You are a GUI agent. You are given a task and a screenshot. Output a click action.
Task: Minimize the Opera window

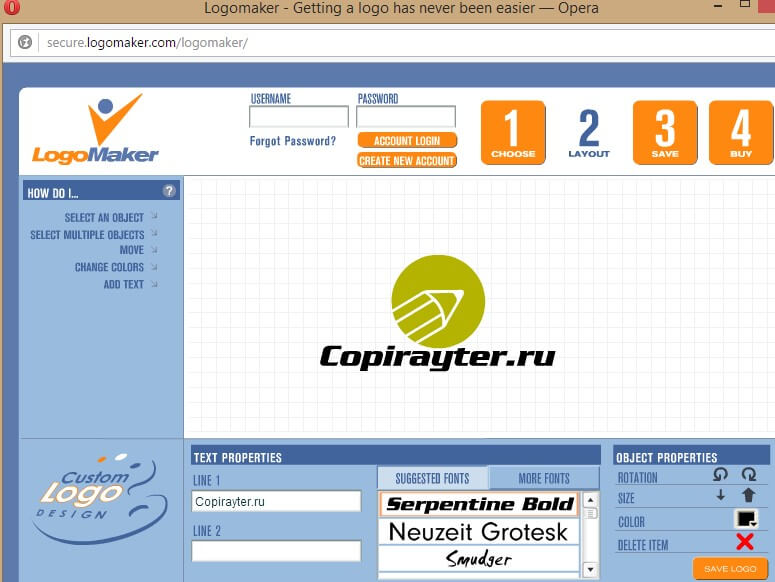point(718,6)
